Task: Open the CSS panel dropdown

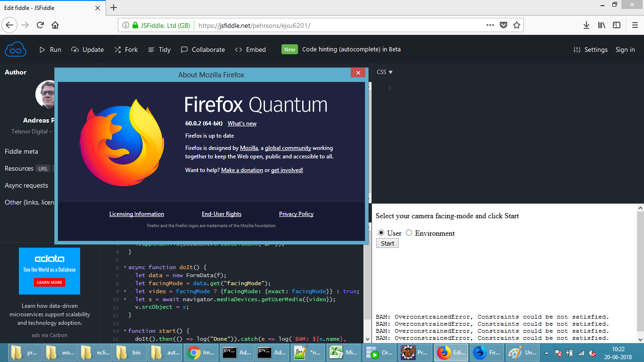Action: tap(385, 72)
